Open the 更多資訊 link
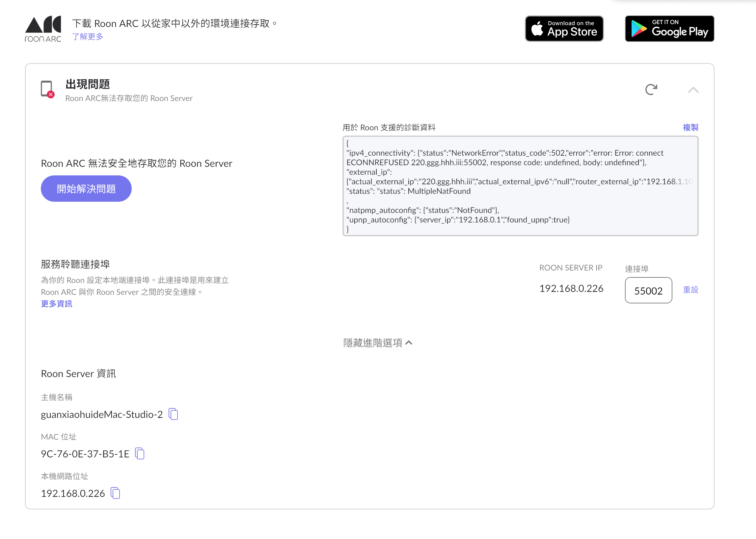Screen dimensions: 756x539 (56, 304)
